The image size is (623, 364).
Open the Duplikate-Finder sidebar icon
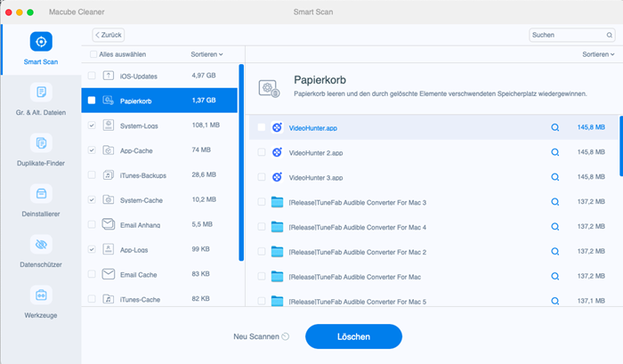[41, 143]
